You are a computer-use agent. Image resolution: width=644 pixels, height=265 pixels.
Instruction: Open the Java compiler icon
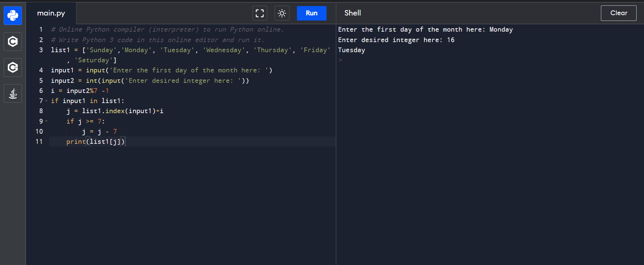tap(13, 93)
